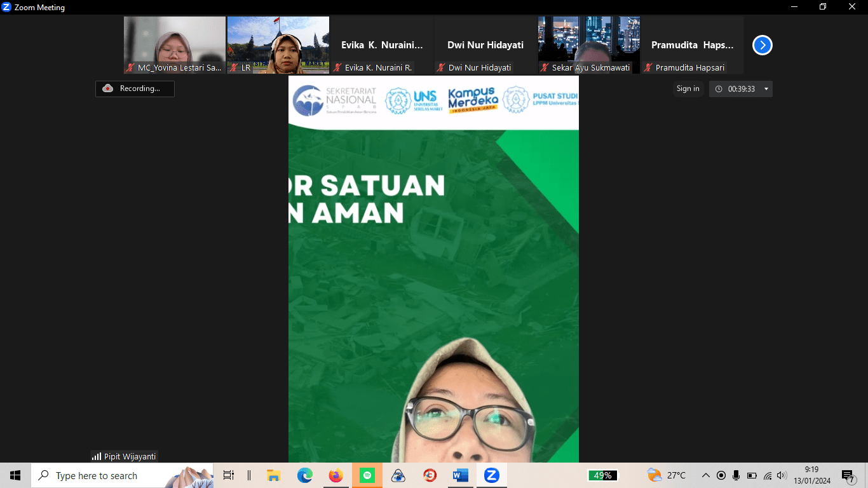Switch to Word in the taskbar
Viewport: 868px width, 488px height.
click(460, 475)
